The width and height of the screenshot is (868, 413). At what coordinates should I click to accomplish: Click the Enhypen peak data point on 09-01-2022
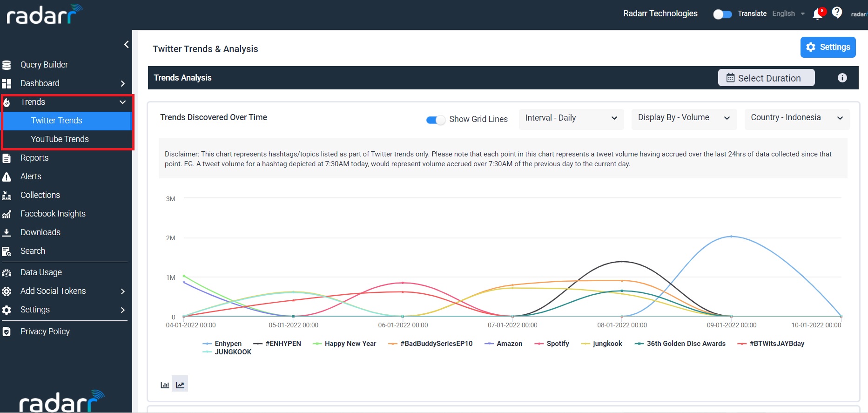731,237
